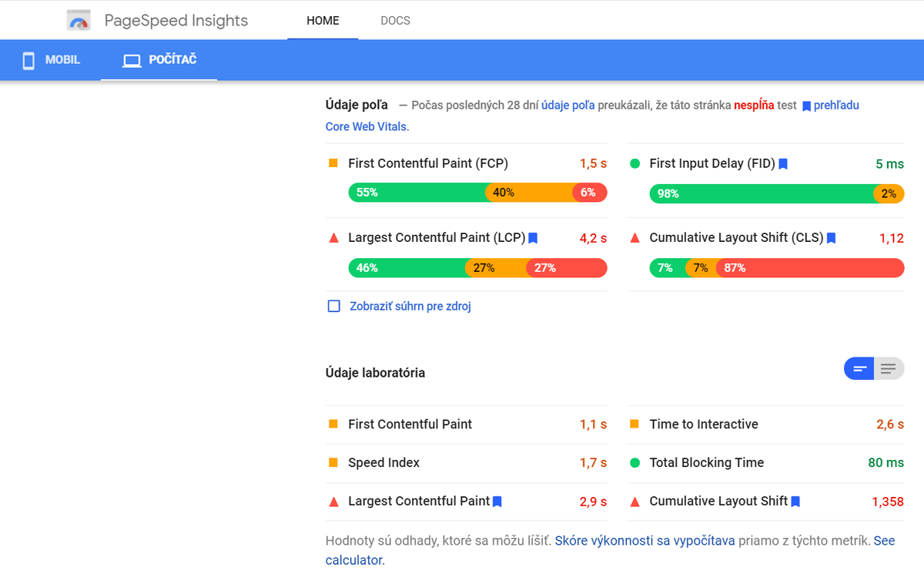
Task: Click red triangle icon beside Largest Contentful Paint (LCP)
Action: pyautogui.click(x=333, y=238)
